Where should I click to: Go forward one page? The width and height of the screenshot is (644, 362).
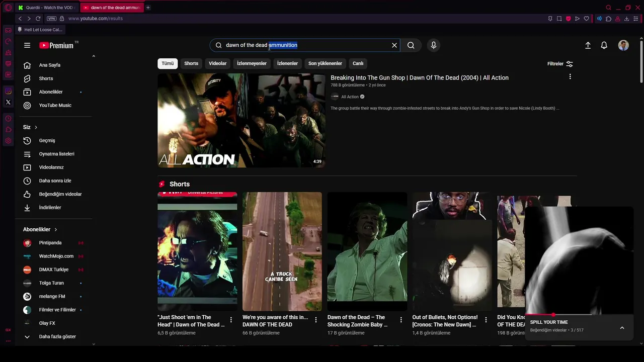point(29,19)
